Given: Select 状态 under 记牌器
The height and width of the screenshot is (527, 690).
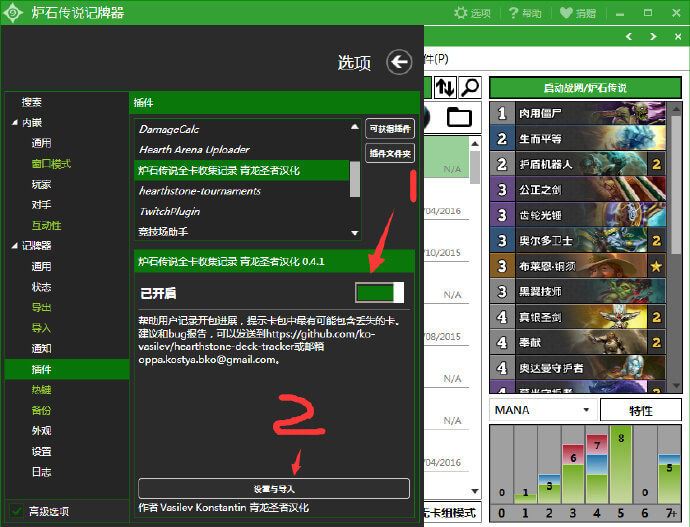Looking at the screenshot, I should coord(41,287).
